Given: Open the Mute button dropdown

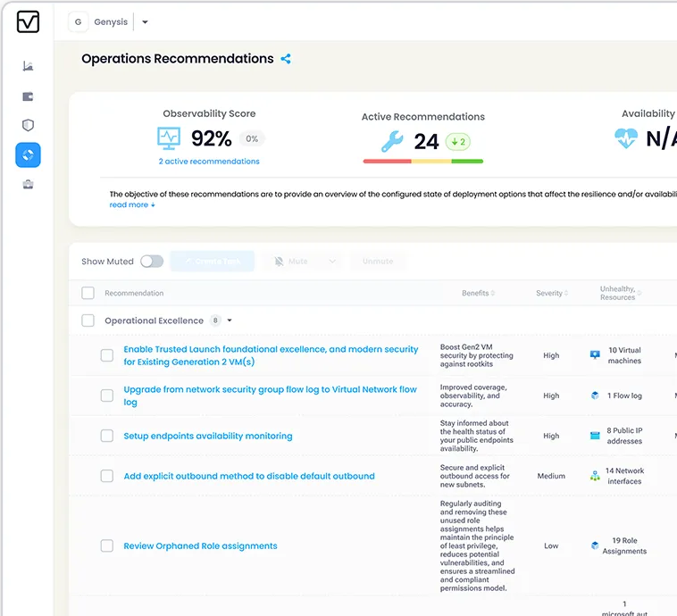Looking at the screenshot, I should [x=332, y=262].
